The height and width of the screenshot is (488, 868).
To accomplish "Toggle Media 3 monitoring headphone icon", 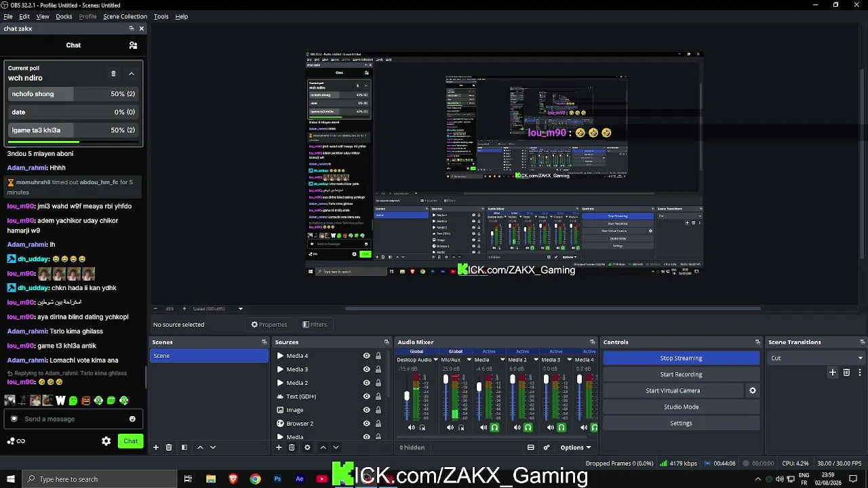I will pyautogui.click(x=561, y=428).
